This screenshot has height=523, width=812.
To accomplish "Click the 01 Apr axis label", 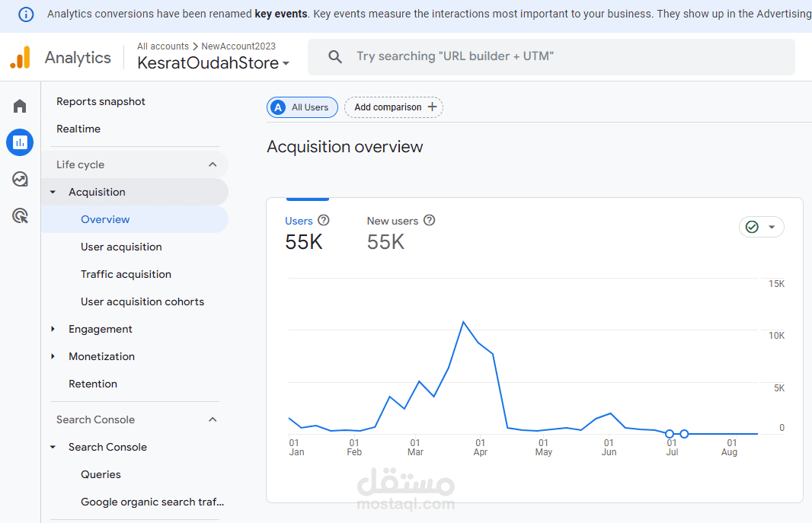I will tap(481, 447).
